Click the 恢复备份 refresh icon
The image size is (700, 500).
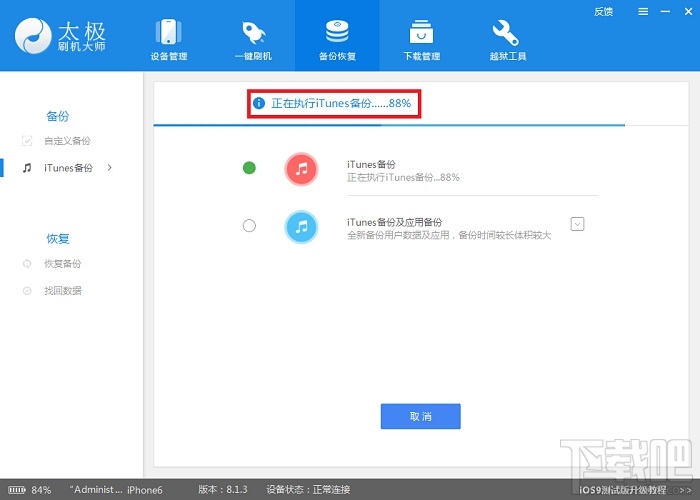click(x=27, y=263)
